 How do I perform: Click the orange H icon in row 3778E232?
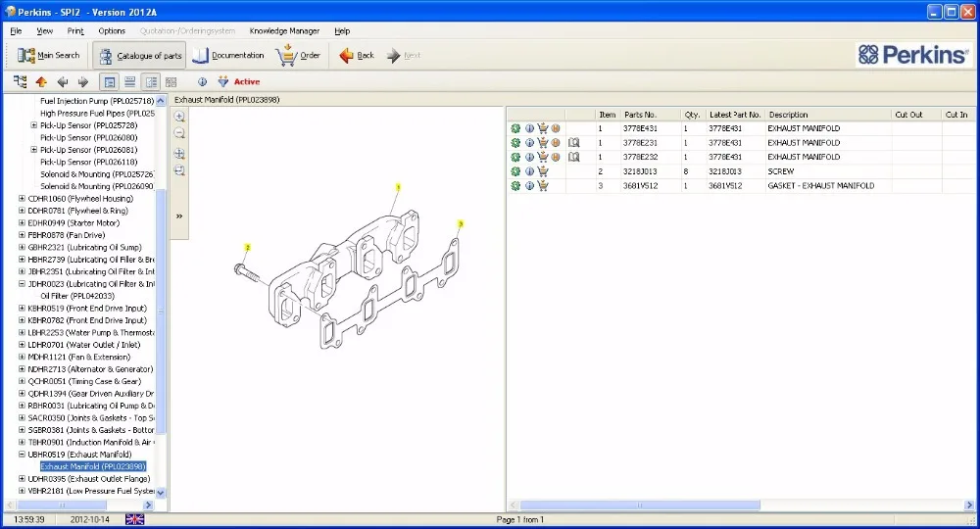pyautogui.click(x=556, y=157)
